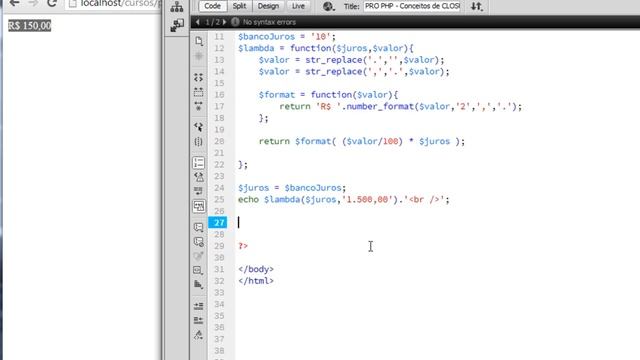Open the Apply Comment dropdown icon

tap(199, 227)
